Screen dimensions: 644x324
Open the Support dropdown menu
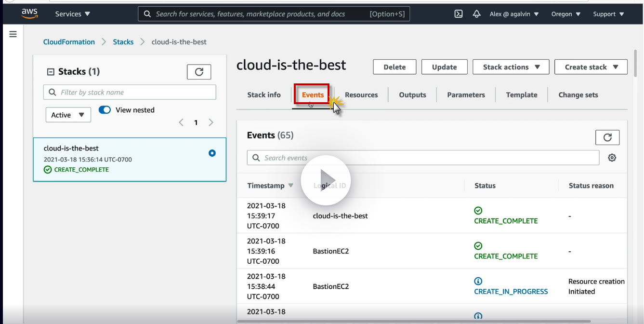point(608,14)
